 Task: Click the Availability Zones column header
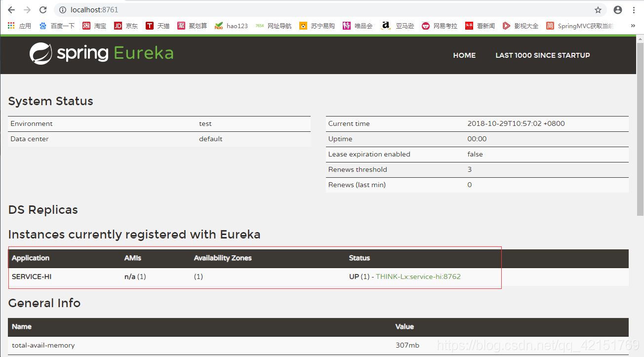tap(223, 258)
